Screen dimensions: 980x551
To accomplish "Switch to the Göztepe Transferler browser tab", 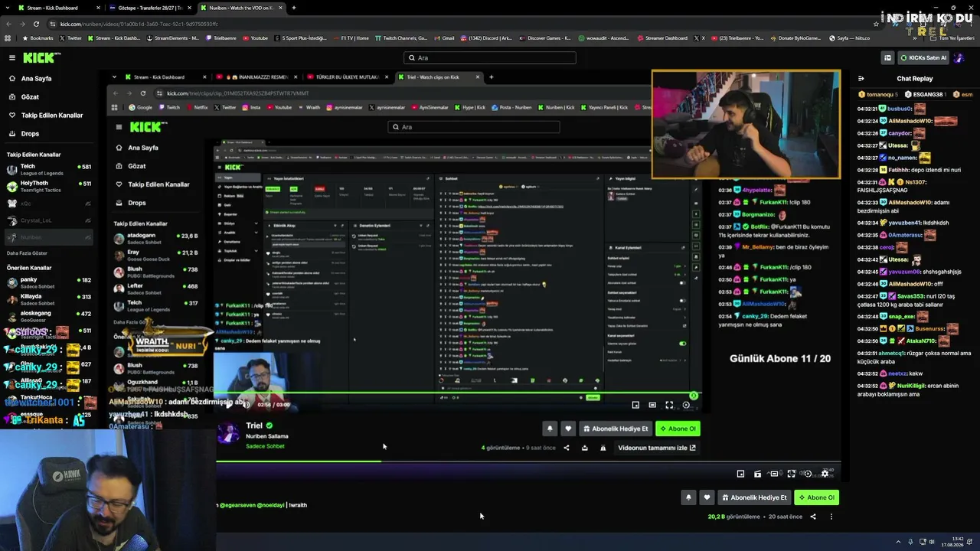I will pos(150,8).
